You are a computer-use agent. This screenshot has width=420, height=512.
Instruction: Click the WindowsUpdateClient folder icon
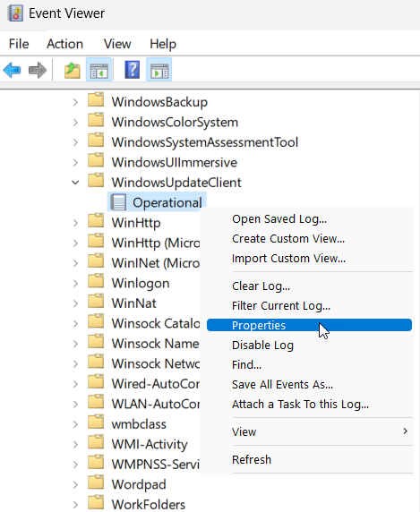[96, 181]
